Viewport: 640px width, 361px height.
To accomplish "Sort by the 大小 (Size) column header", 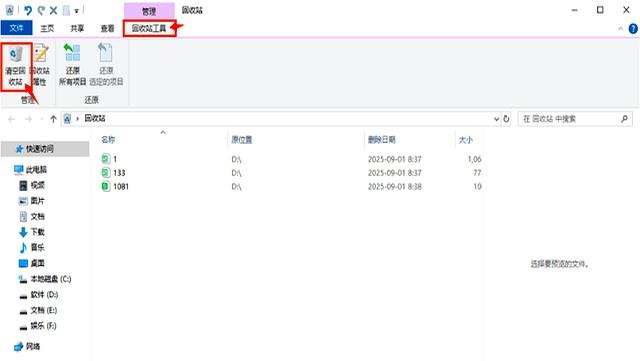I will point(466,140).
